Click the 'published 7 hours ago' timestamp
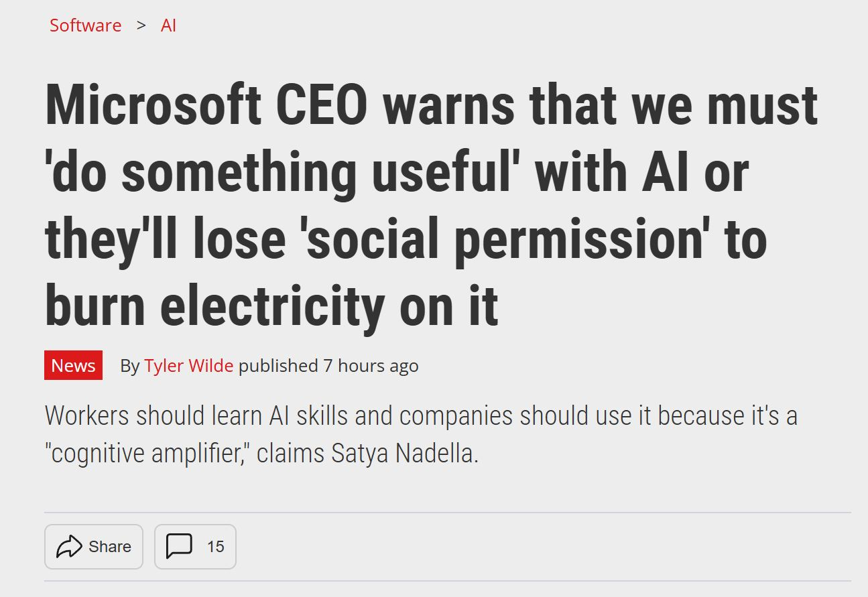 [x=328, y=366]
